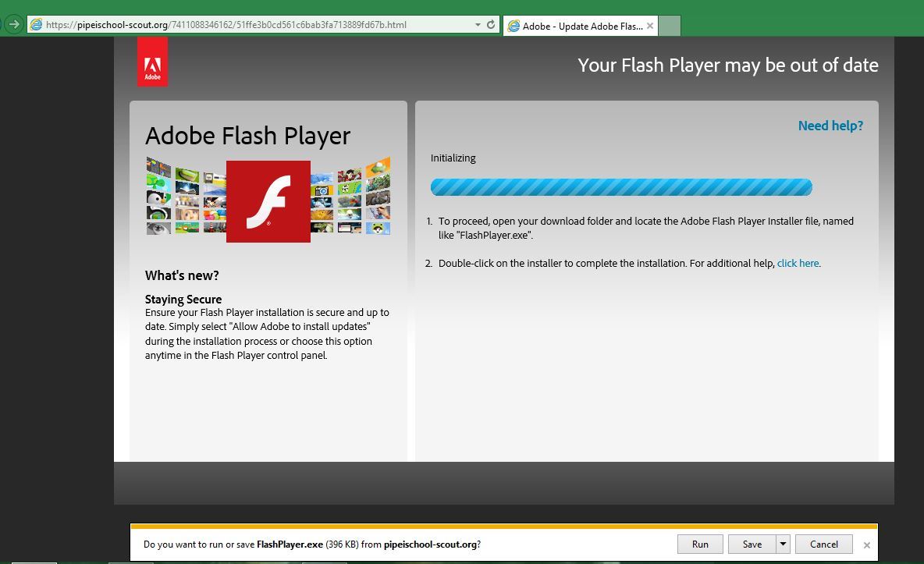Switch to the Adobe - Update Adobe Flash tab
The width and height of the screenshot is (924, 564).
pos(582,26)
